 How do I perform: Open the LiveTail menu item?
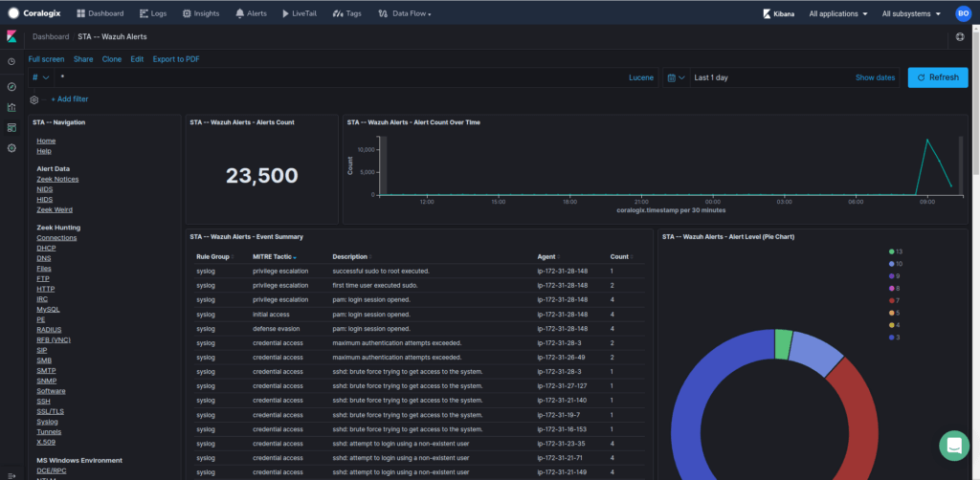point(300,13)
